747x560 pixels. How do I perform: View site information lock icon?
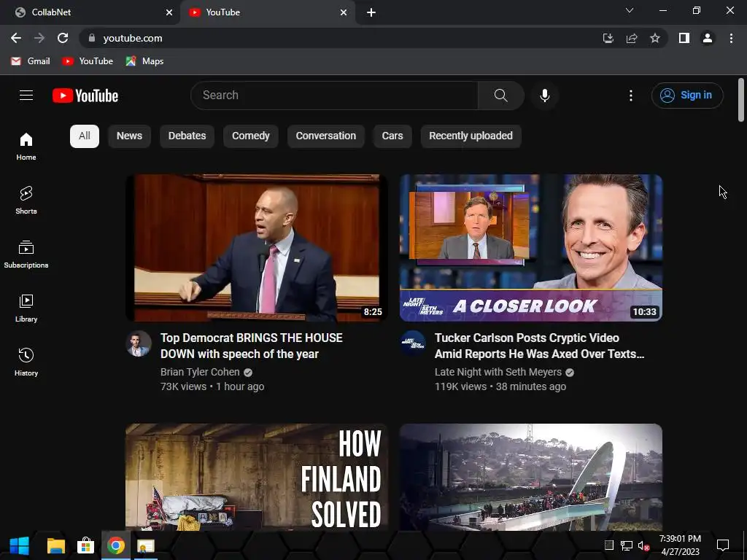[92, 38]
